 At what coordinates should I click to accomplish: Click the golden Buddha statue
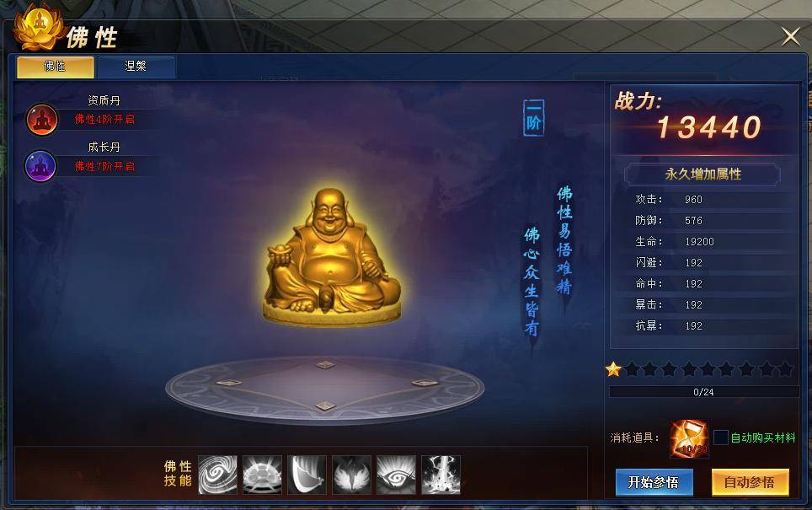point(332,256)
